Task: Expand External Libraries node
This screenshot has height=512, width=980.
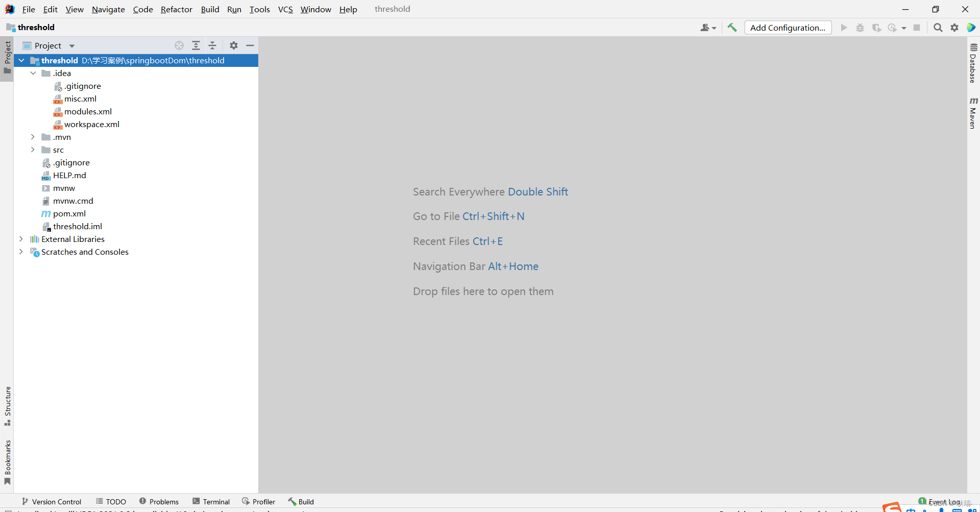Action: click(21, 239)
